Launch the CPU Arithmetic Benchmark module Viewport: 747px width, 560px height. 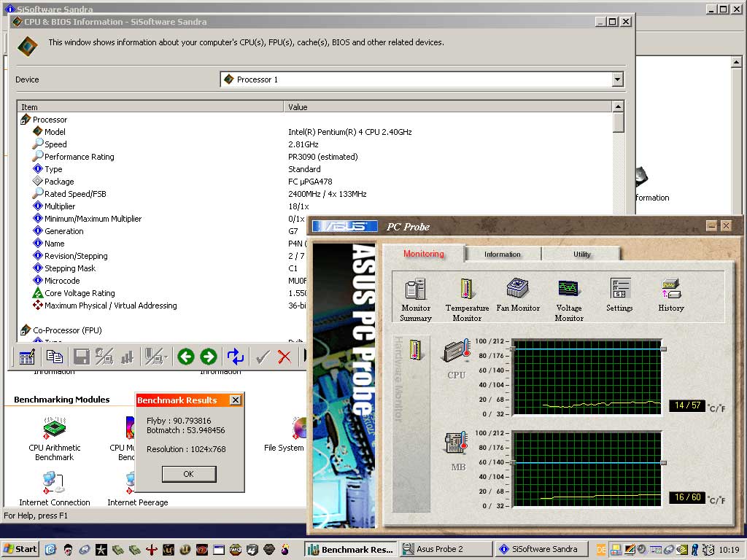coord(55,428)
